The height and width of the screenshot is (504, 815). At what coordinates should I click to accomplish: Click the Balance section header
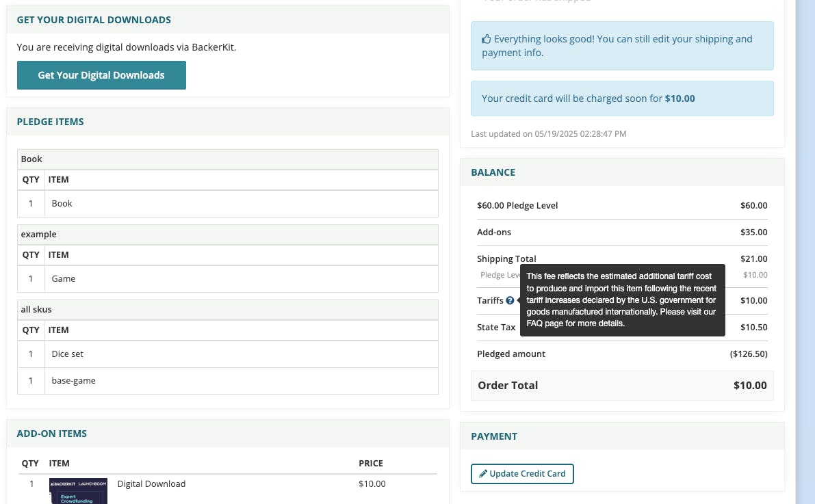point(493,172)
